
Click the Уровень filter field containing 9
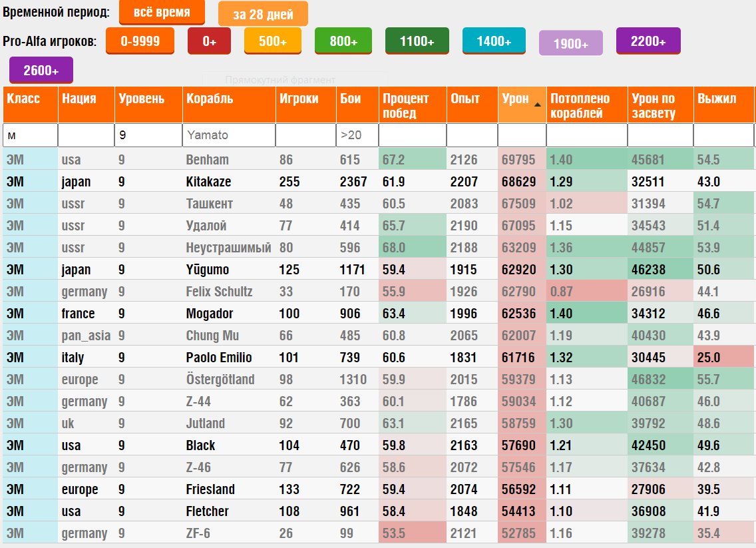pyautogui.click(x=148, y=135)
